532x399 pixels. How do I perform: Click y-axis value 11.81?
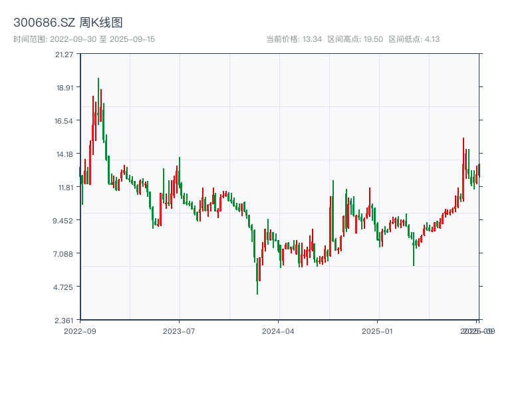pyautogui.click(x=65, y=188)
